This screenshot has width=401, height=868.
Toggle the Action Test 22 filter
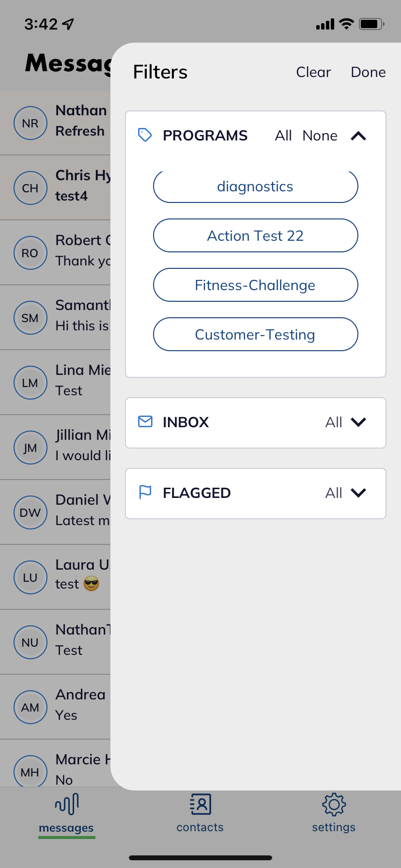(x=255, y=236)
